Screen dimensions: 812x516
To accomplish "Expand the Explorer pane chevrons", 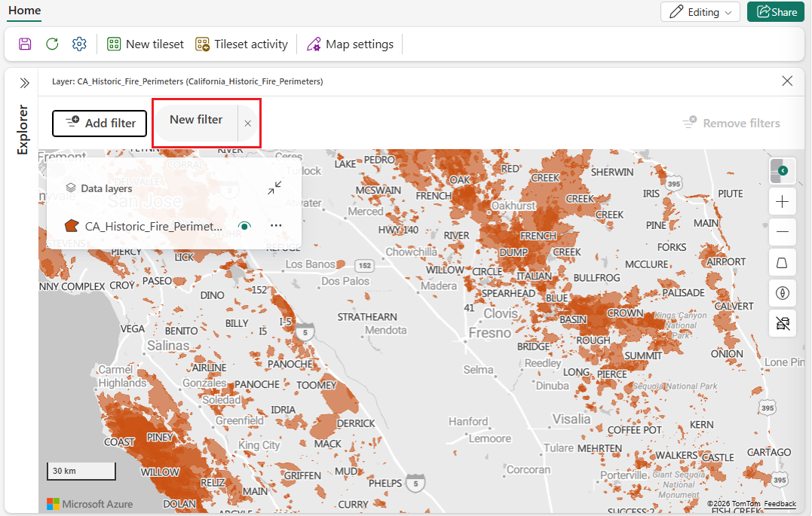I will [24, 83].
